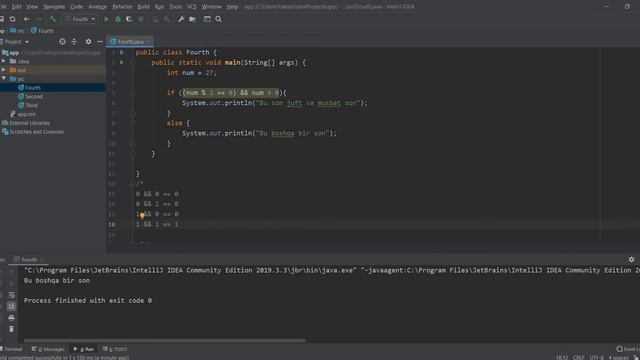This screenshot has width=640, height=360.
Task: Click the Search Everywhere magnifier icon
Action: [218, 19]
